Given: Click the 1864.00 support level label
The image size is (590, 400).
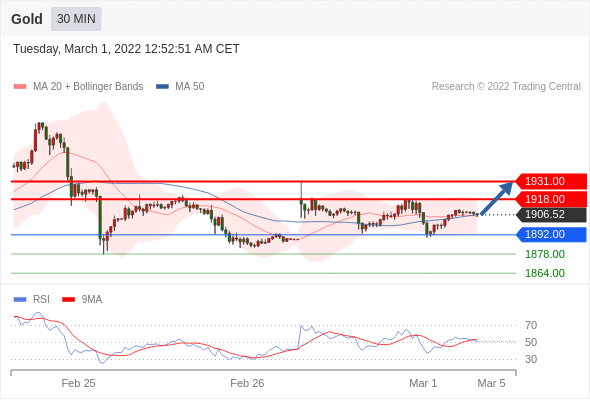Looking at the screenshot, I should [545, 273].
